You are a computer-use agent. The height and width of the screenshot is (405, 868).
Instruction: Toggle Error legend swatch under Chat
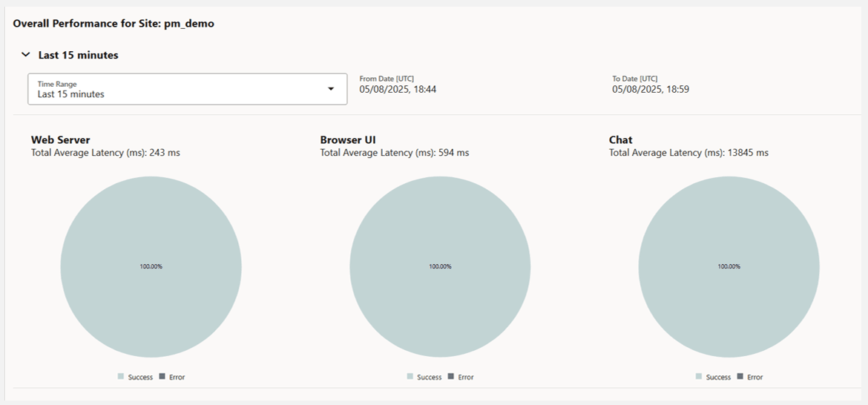pyautogui.click(x=740, y=376)
